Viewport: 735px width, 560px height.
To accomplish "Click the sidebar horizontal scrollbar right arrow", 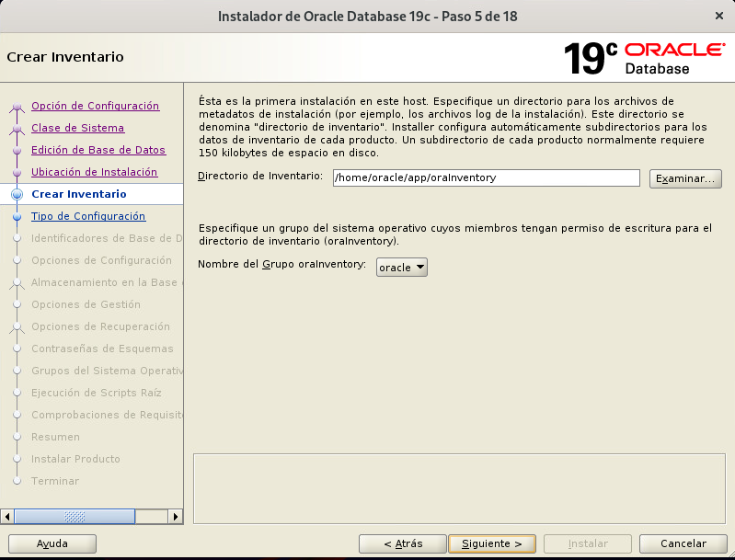I will click(175, 517).
